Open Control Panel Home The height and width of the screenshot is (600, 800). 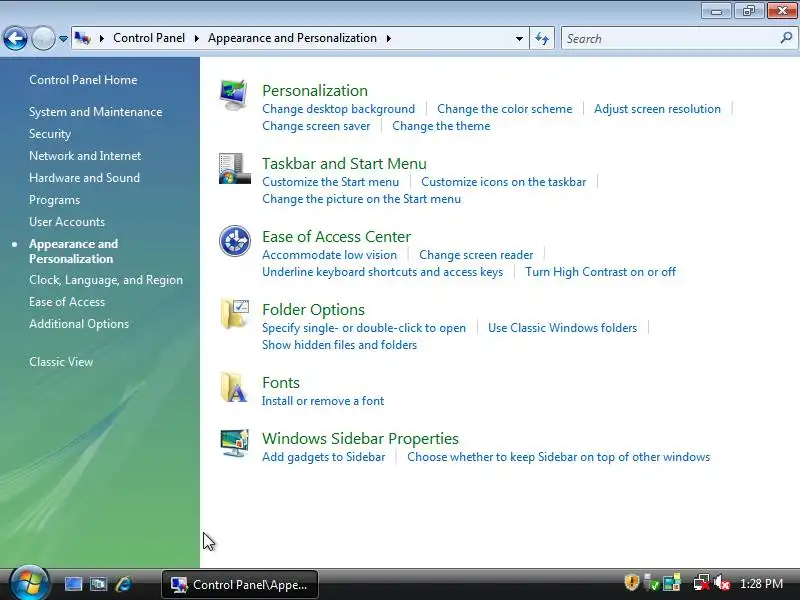(83, 80)
